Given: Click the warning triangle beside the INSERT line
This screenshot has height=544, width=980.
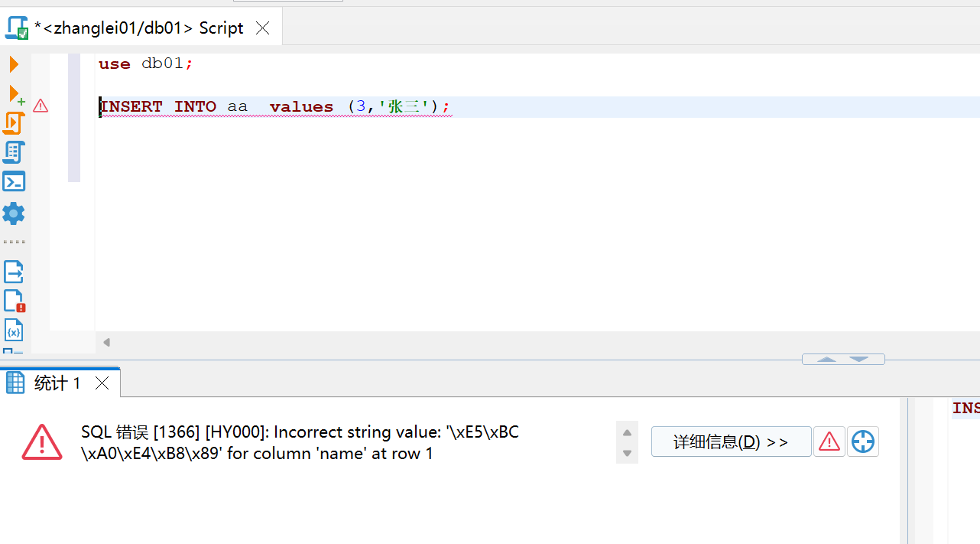Looking at the screenshot, I should [x=40, y=106].
